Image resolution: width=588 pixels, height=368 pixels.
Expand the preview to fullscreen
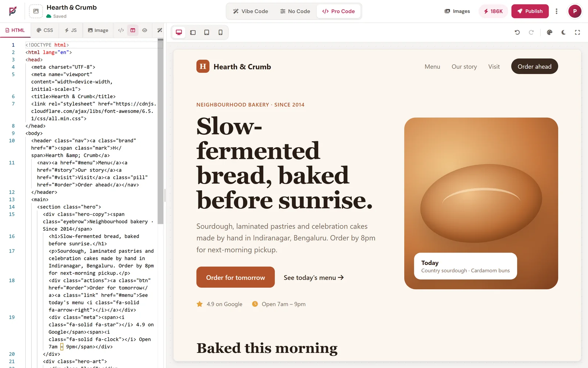pyautogui.click(x=577, y=32)
